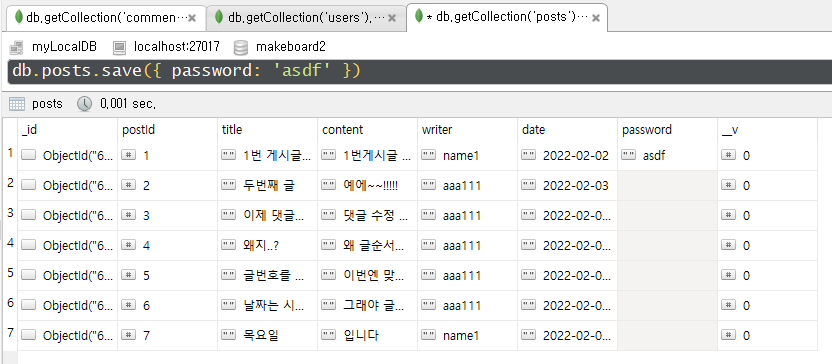Select the date column header
832x364 pixels.
[x=567, y=129]
